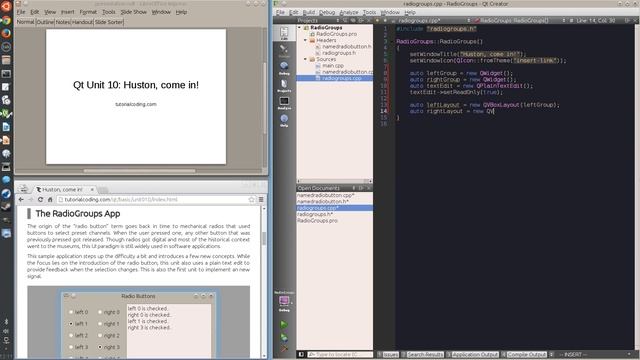The image size is (640, 360).
Task: Open the Open Documents view dropdown
Action: tap(353, 188)
